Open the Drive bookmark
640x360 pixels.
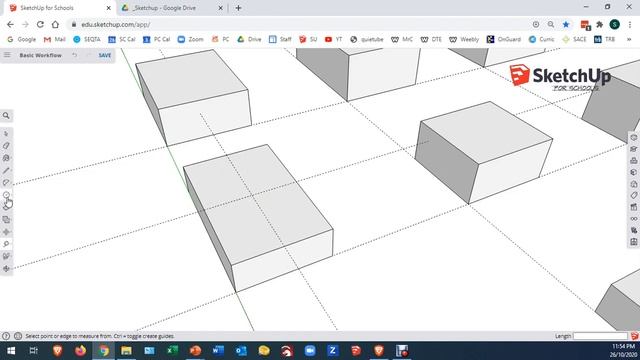(x=249, y=39)
